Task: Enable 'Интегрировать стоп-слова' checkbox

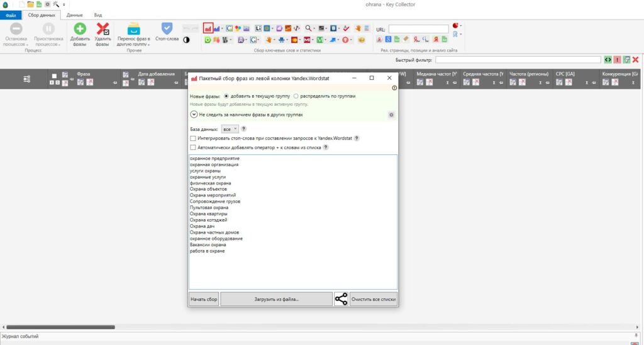Action: (193, 138)
